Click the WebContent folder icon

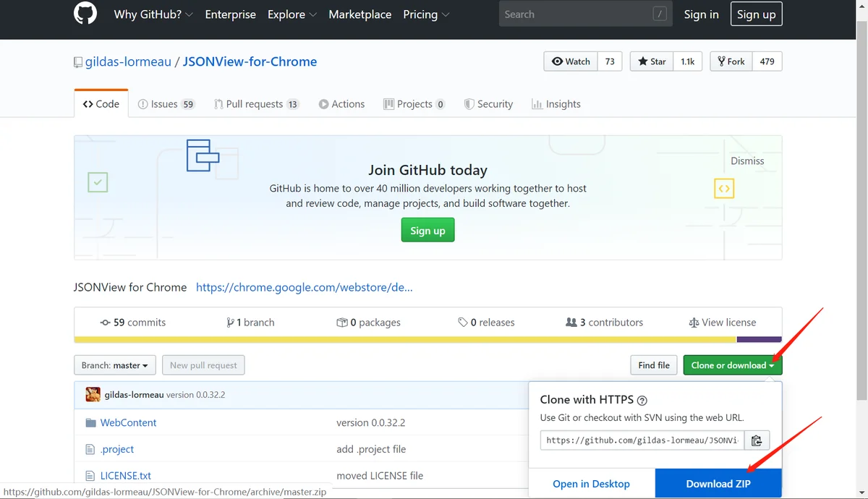click(90, 423)
